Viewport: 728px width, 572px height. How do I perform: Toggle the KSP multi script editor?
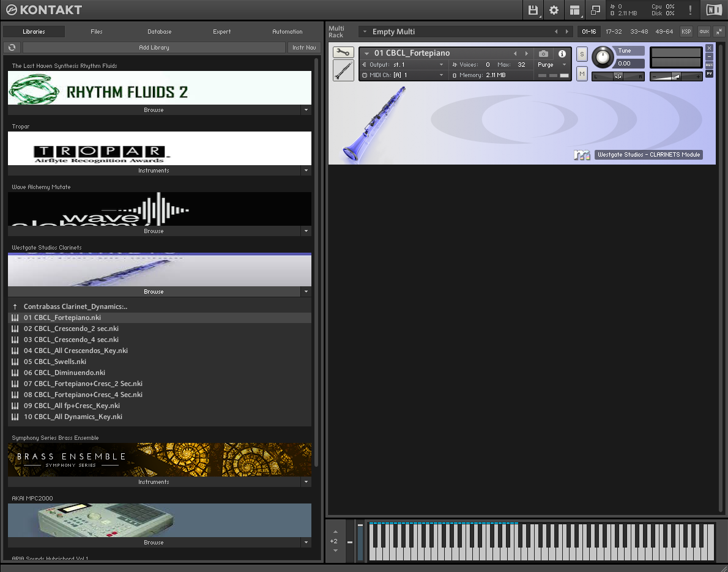tap(686, 32)
